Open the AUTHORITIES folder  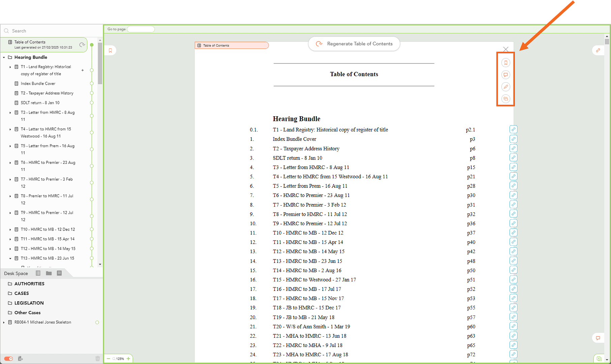coord(29,284)
